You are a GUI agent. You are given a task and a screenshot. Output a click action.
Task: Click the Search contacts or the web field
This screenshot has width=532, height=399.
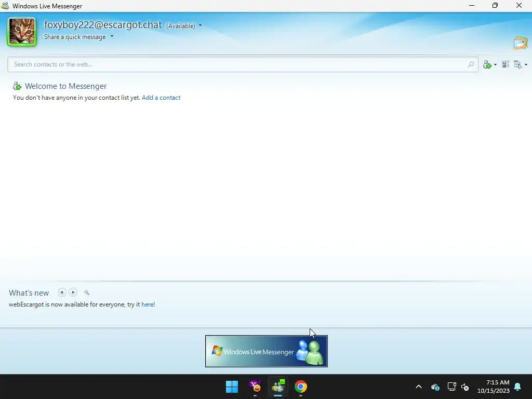click(243, 64)
